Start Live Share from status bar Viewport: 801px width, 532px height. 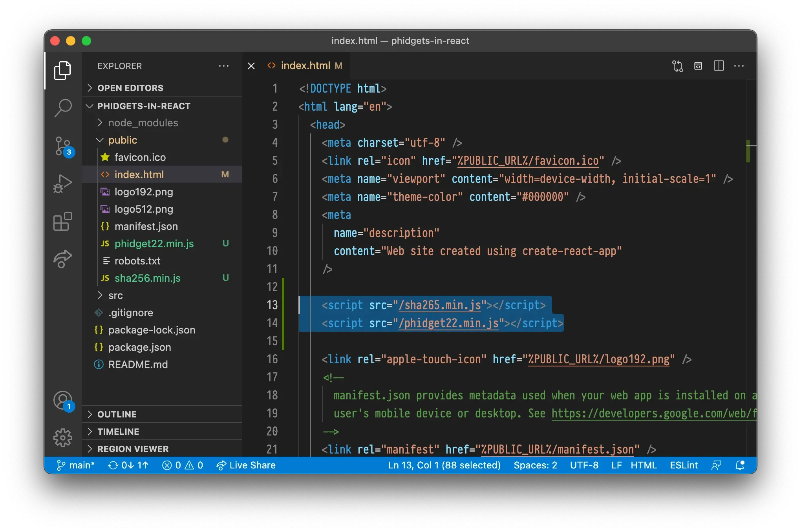[x=246, y=465]
